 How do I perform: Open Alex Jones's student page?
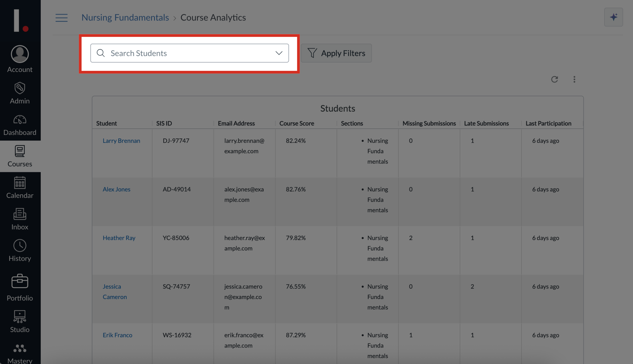tap(116, 189)
